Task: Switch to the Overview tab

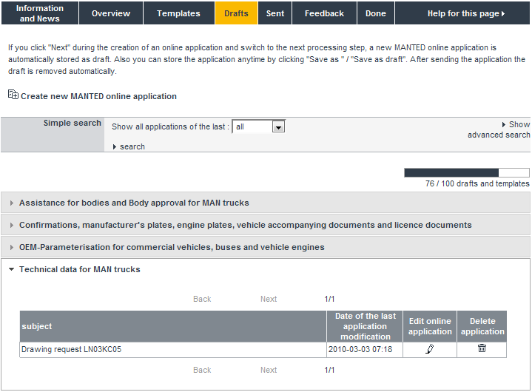Action: pyautogui.click(x=110, y=13)
